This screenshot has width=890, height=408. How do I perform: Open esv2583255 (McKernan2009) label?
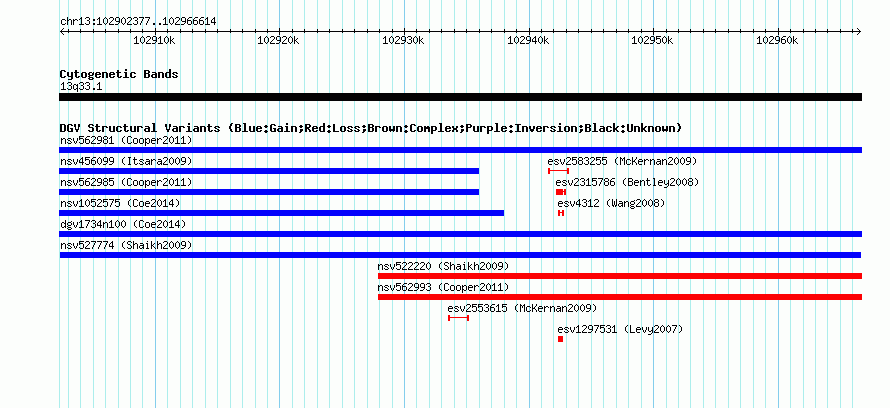pos(622,161)
